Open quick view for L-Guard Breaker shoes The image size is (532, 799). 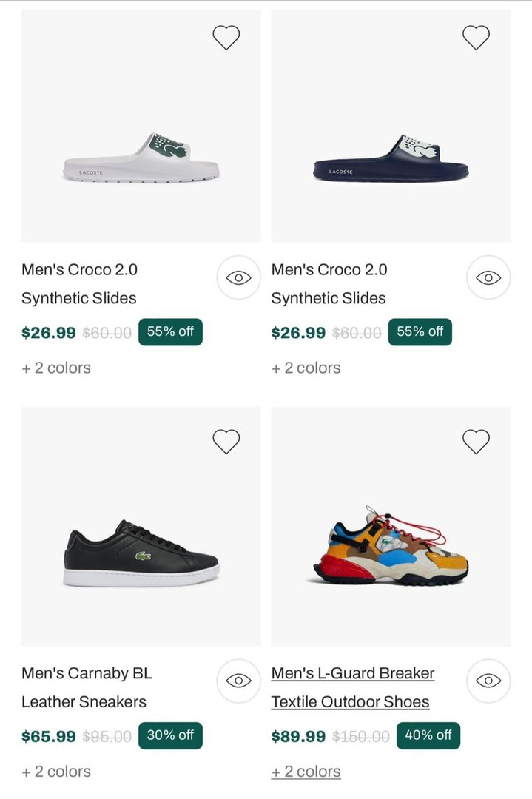[488, 681]
